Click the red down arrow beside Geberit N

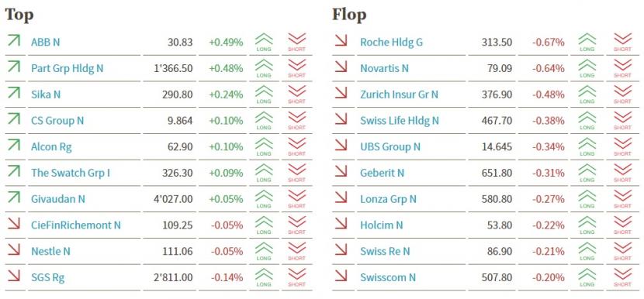point(341,171)
